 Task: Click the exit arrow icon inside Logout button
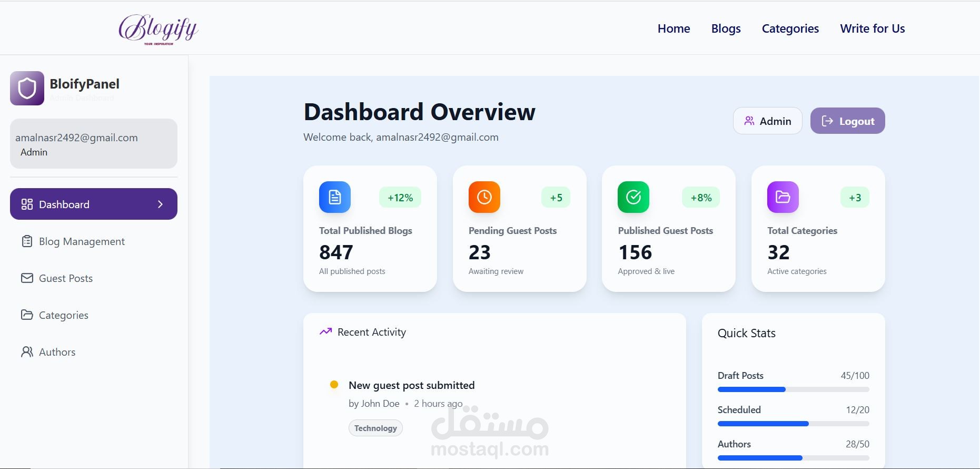pos(827,121)
